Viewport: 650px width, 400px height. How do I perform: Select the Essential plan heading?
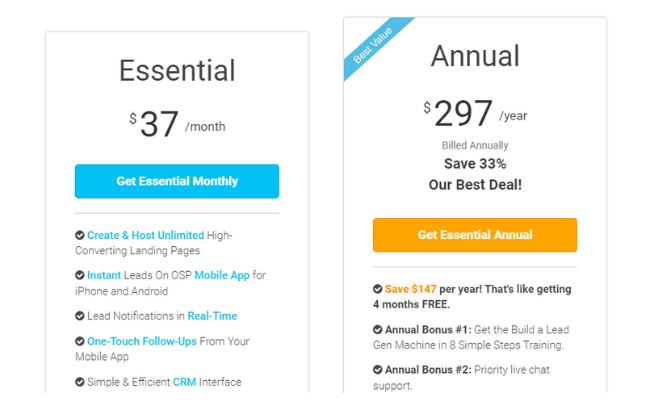point(177,70)
